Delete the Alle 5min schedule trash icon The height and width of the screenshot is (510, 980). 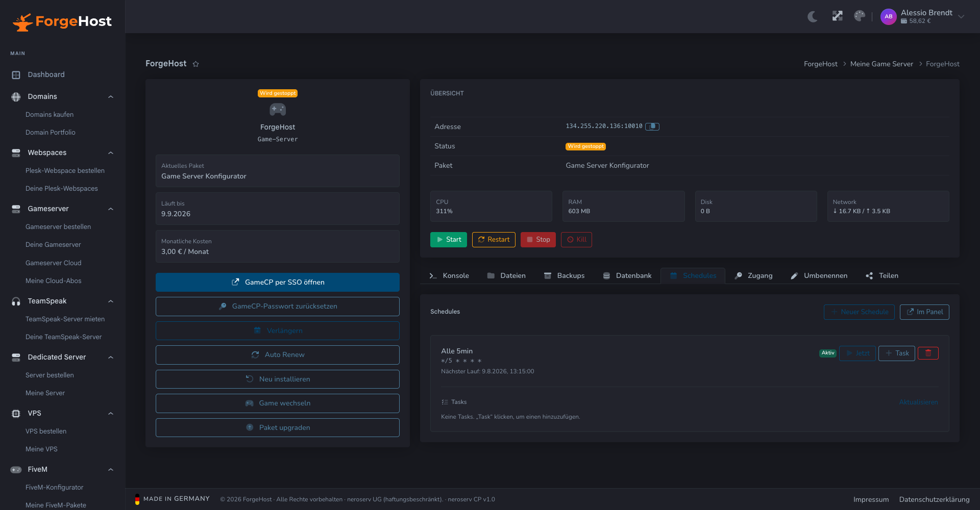[x=928, y=353]
